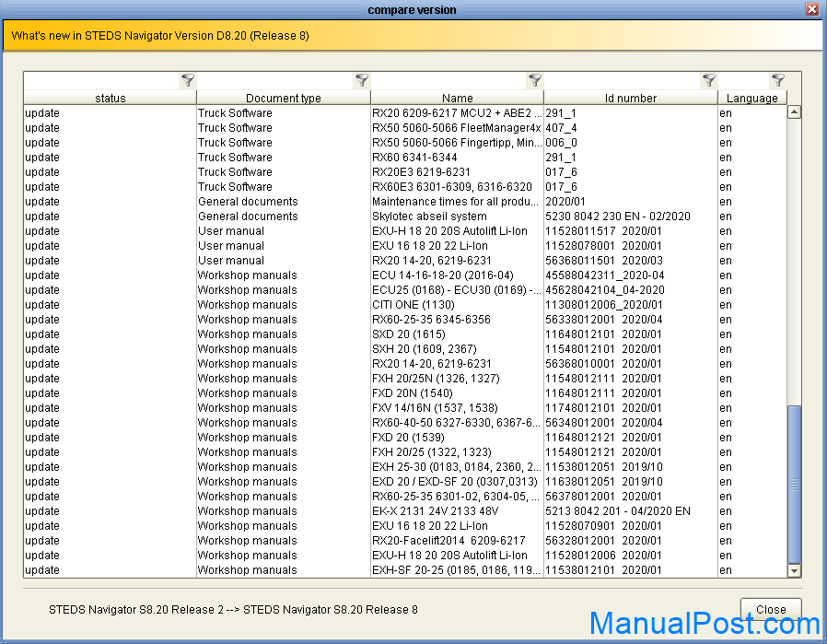This screenshot has height=644, width=827.
Task: Select RX20-Facelift2014 6209-6217 row
Action: tap(405, 541)
